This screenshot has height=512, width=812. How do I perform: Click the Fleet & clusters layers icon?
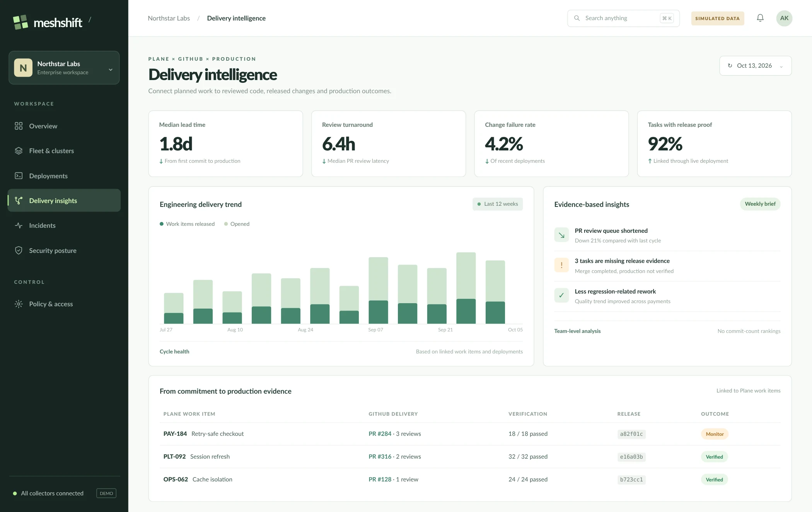click(19, 151)
